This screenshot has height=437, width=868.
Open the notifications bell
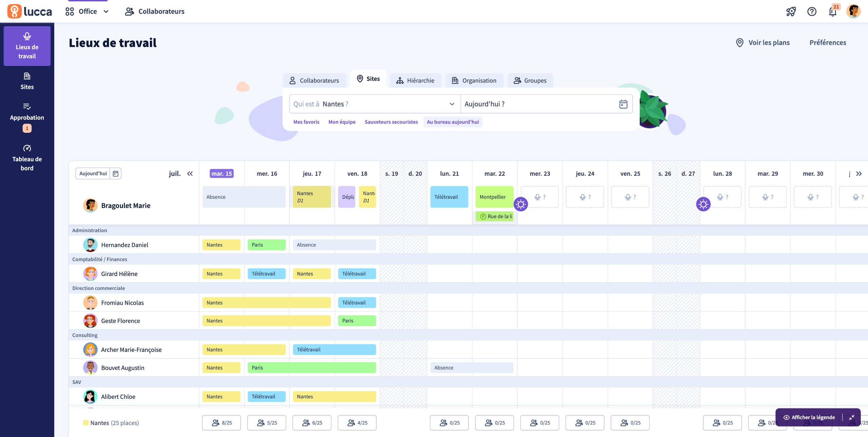(x=832, y=12)
